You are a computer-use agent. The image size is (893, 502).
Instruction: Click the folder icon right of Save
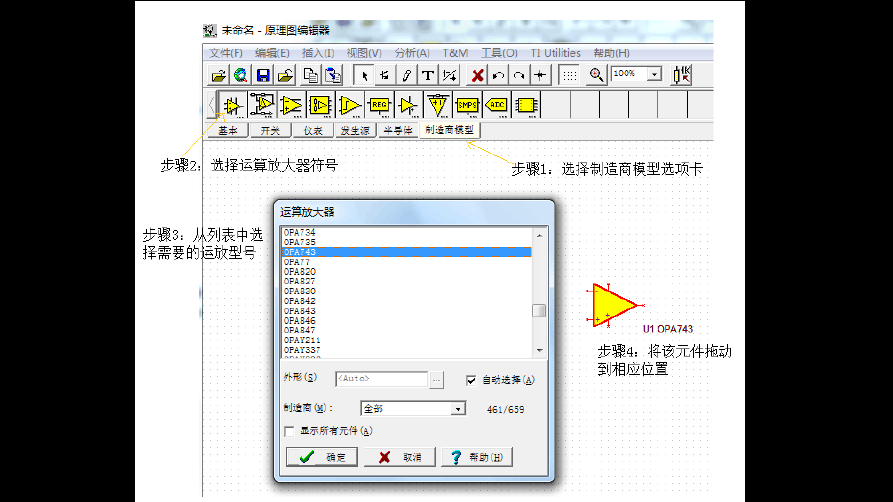tap(285, 75)
